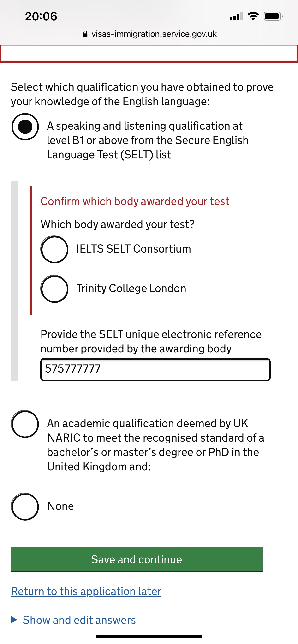Image resolution: width=298 pixels, height=644 pixels.
Task: Click the SELT reference number input field
Action: point(155,369)
